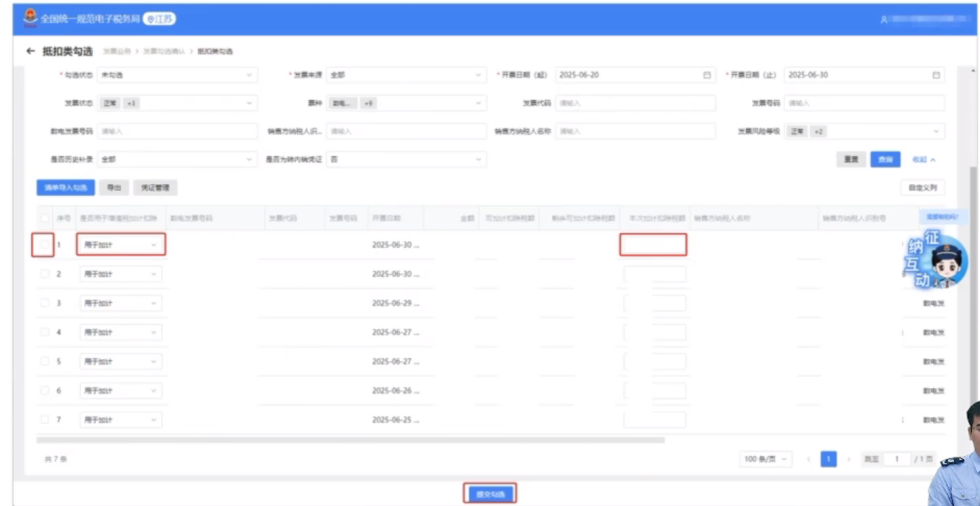This screenshot has height=506, width=980.
Task: Open the 100 条/页 page size selector
Action: [x=765, y=459]
